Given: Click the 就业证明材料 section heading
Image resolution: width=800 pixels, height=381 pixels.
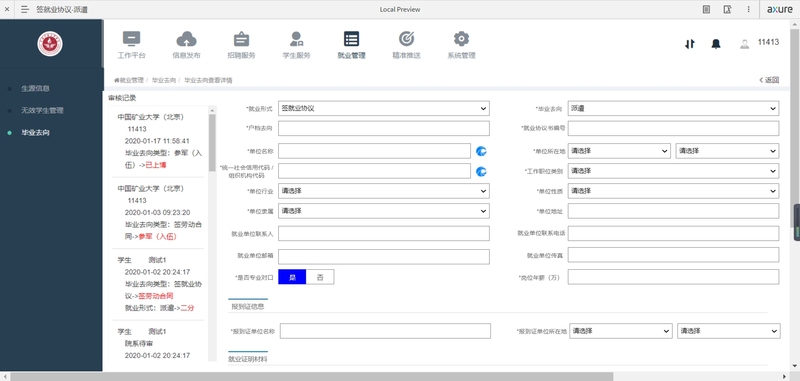Looking at the screenshot, I should (x=248, y=360).
